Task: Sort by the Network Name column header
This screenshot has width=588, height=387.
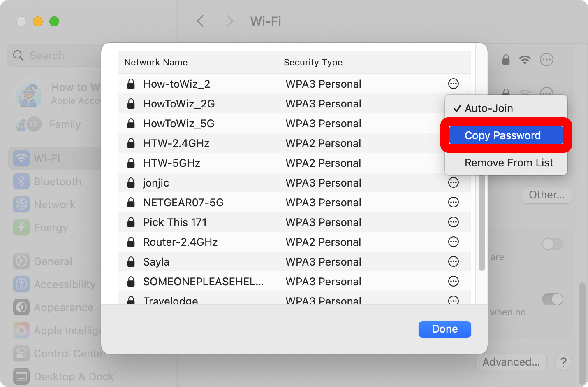Action: [x=156, y=63]
